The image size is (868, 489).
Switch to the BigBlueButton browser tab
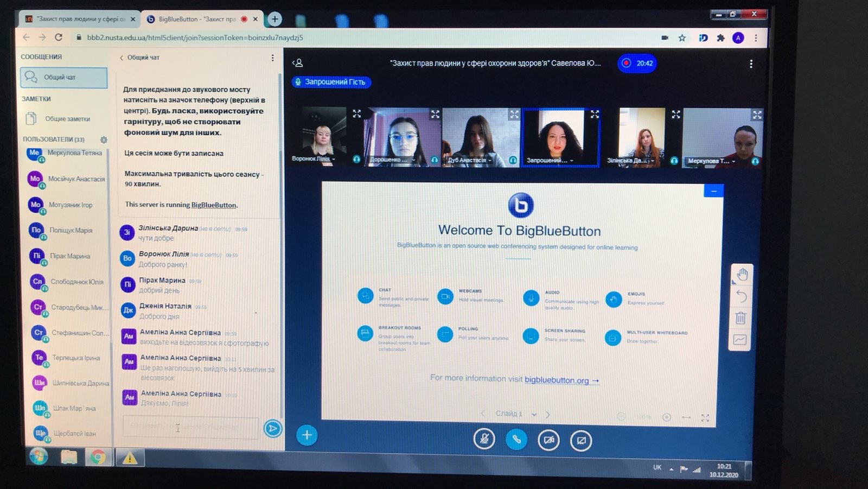(x=202, y=19)
